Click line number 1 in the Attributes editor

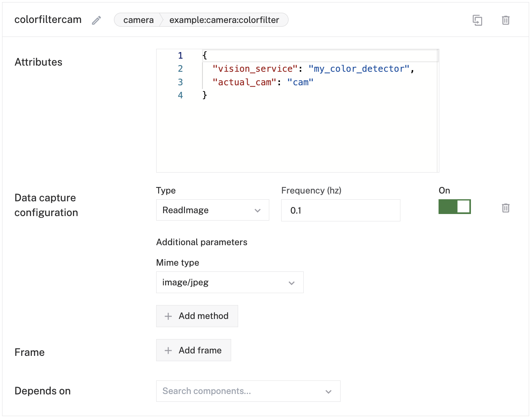(180, 56)
